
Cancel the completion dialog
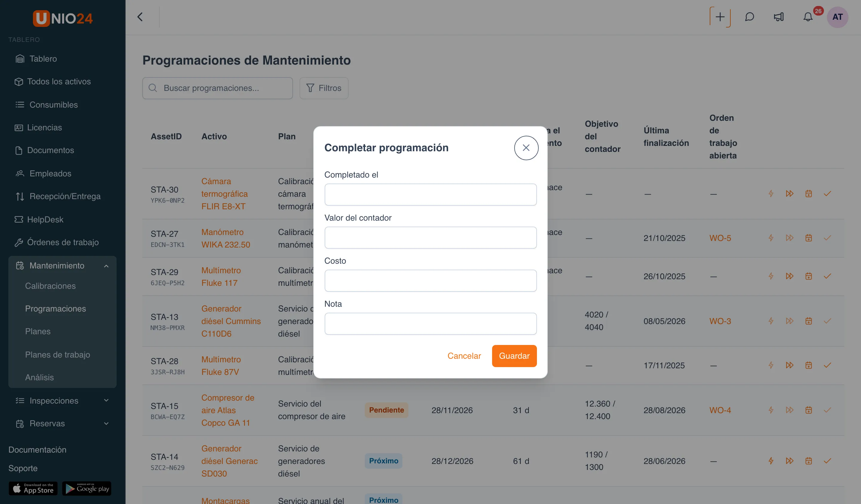(464, 356)
